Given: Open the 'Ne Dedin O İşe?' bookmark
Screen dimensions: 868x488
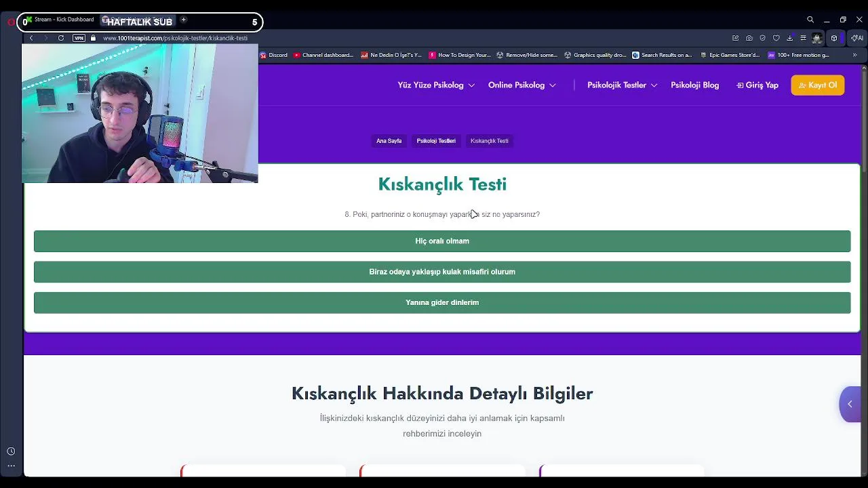Looking at the screenshot, I should pos(391,55).
